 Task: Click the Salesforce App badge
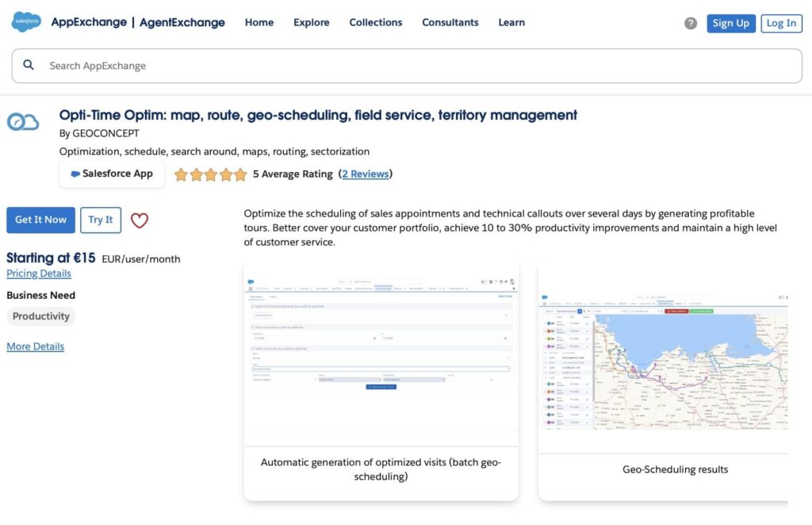(111, 173)
